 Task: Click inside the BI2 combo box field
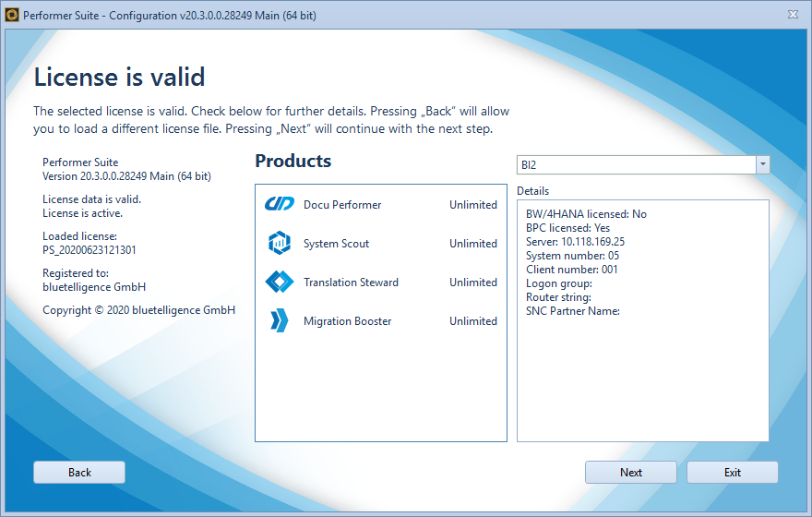tap(636, 164)
